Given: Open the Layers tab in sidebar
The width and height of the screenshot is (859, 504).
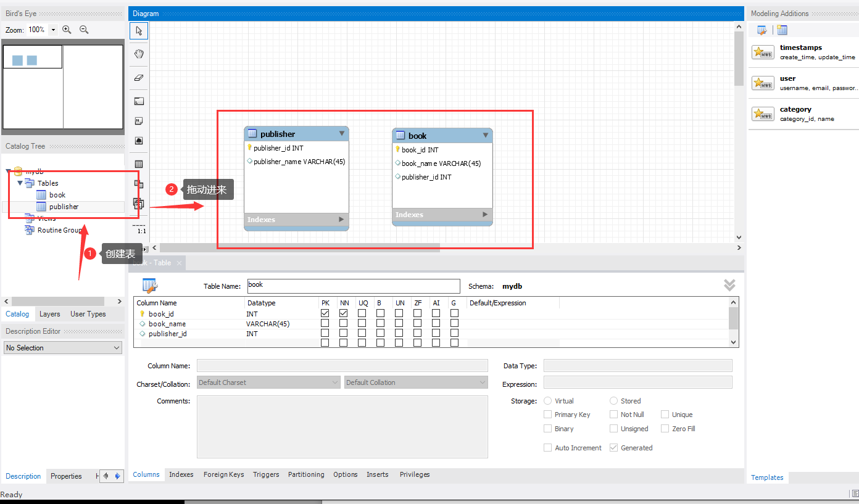Looking at the screenshot, I should [x=50, y=314].
